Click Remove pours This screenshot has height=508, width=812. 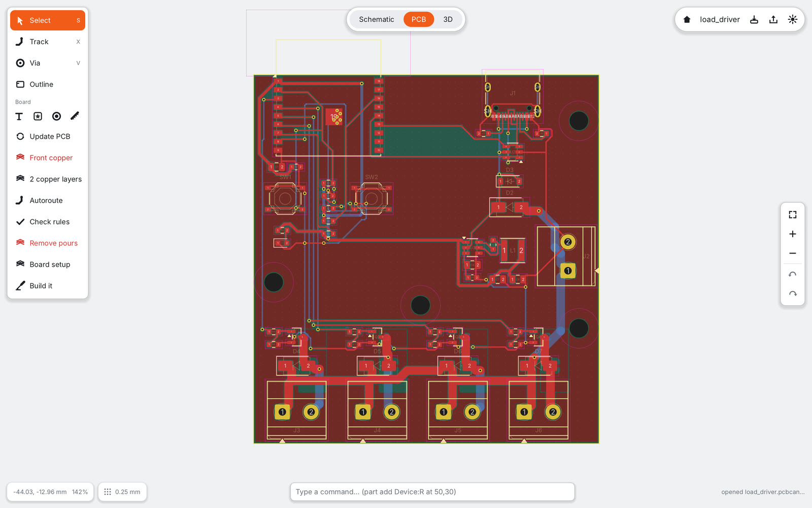(48, 243)
